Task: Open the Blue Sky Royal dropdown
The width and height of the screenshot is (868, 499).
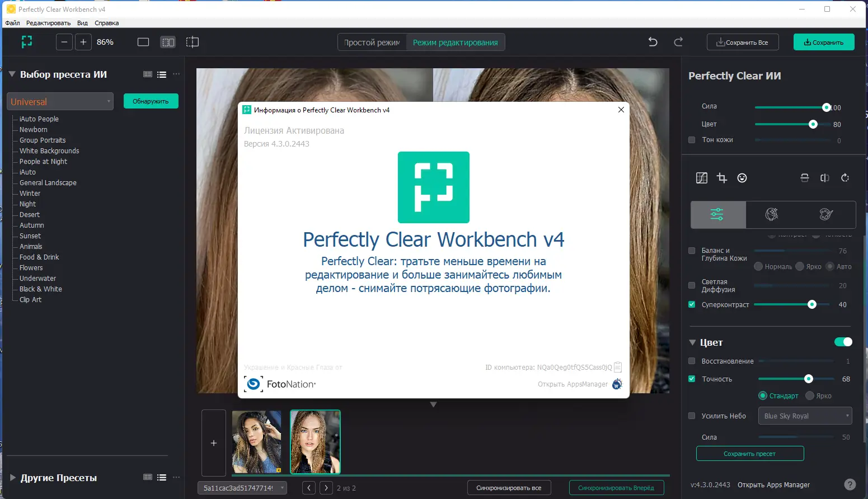Action: (805, 416)
